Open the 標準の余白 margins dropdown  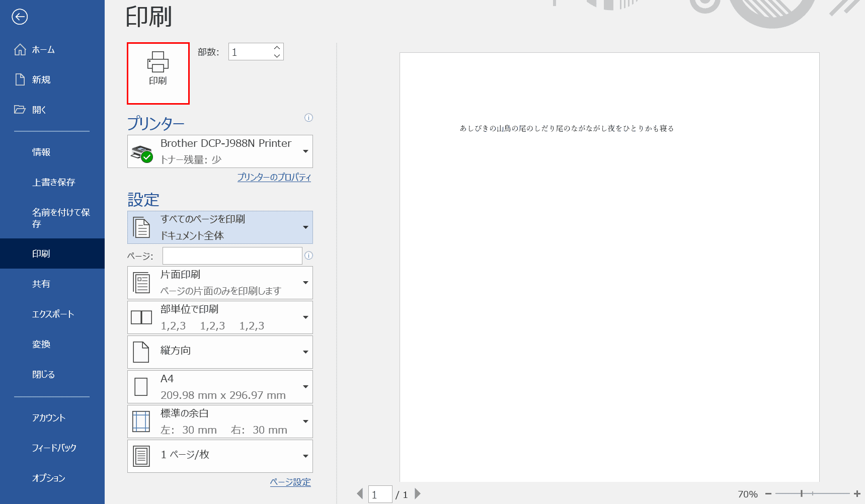pos(220,422)
